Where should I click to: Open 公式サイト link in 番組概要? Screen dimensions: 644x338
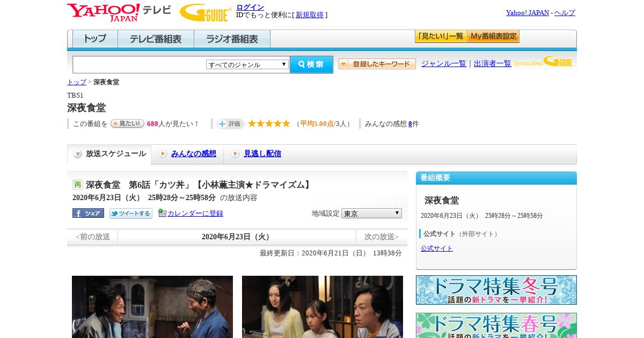(437, 248)
